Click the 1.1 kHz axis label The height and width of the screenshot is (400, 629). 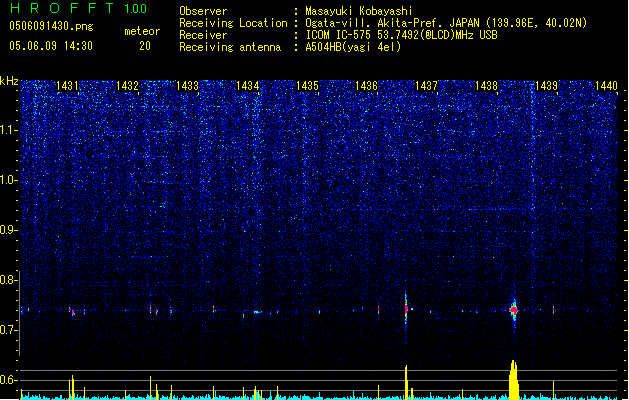8,130
